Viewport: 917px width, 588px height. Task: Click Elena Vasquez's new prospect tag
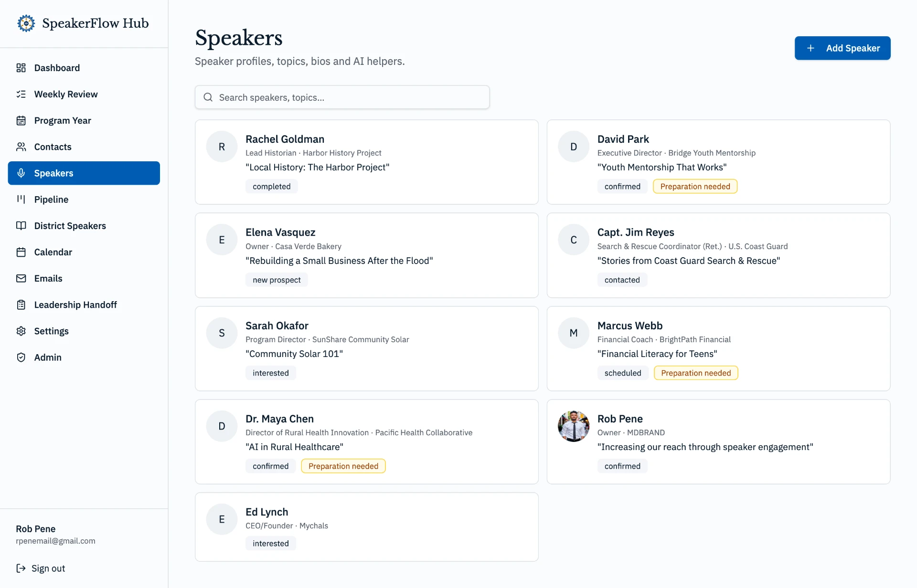277,280
